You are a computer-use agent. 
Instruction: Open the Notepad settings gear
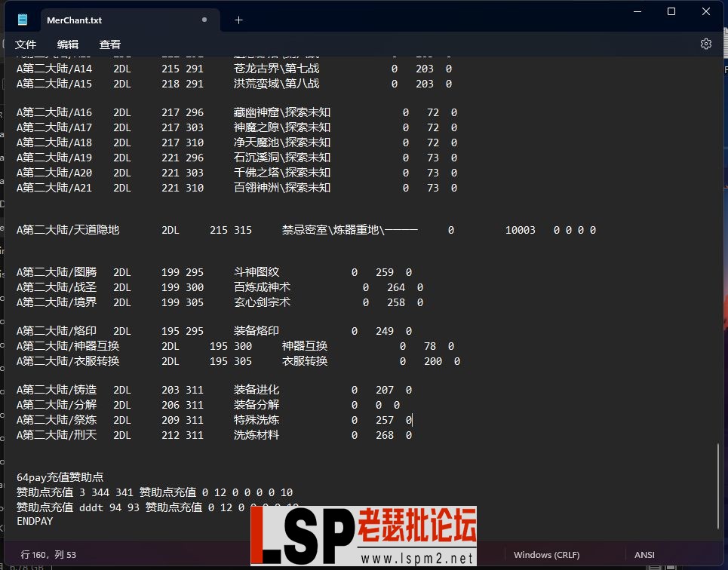pyautogui.click(x=705, y=44)
